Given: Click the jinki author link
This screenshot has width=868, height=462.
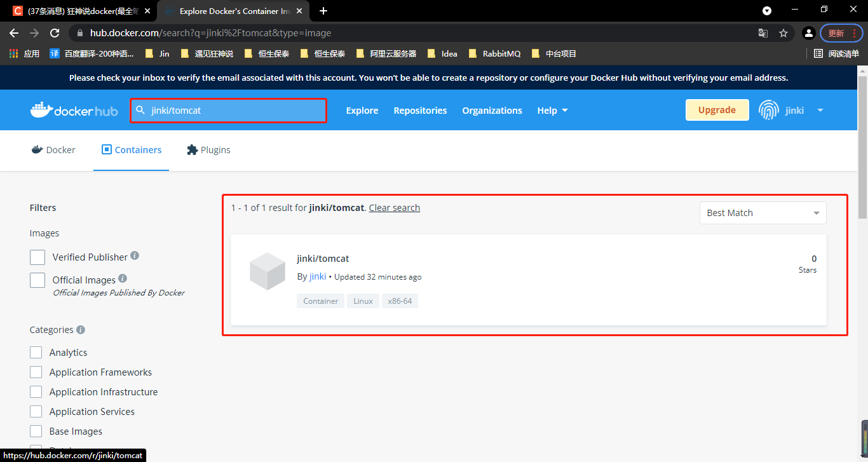Looking at the screenshot, I should pos(318,276).
